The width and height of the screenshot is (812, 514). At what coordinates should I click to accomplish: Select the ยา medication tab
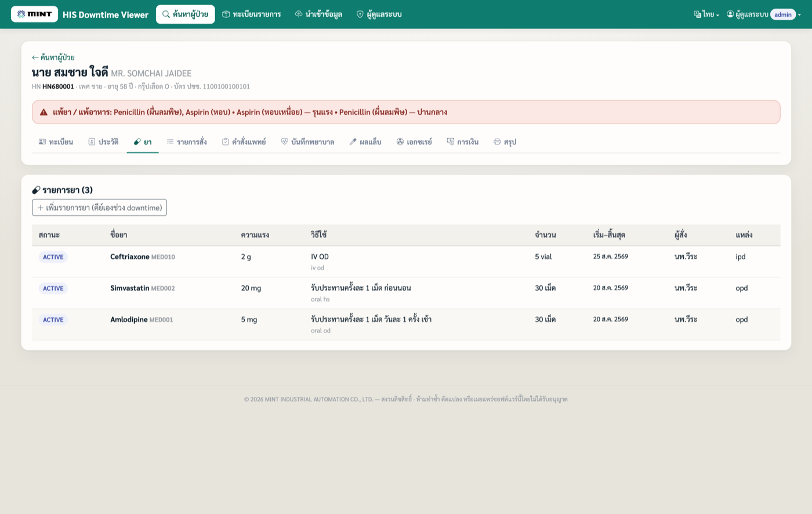[143, 142]
